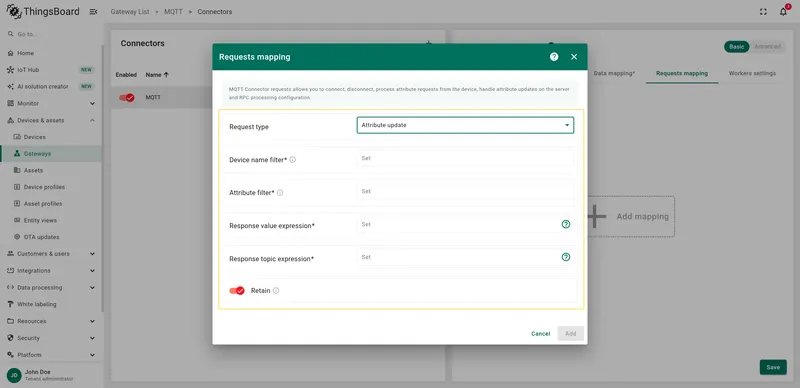Click the Save button
The width and height of the screenshot is (800, 388).
click(773, 367)
